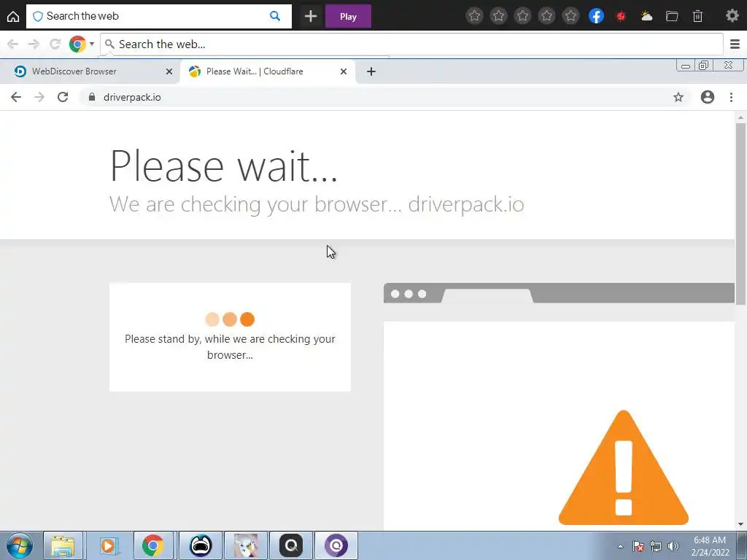Open the purple spiral taskbar application
The width and height of the screenshot is (747, 560).
pyautogui.click(x=336, y=545)
